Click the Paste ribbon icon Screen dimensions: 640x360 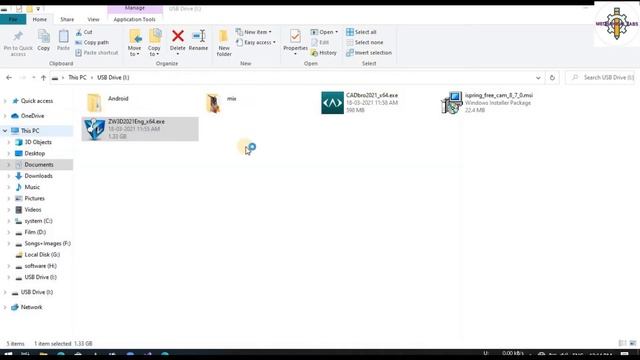coord(63,37)
